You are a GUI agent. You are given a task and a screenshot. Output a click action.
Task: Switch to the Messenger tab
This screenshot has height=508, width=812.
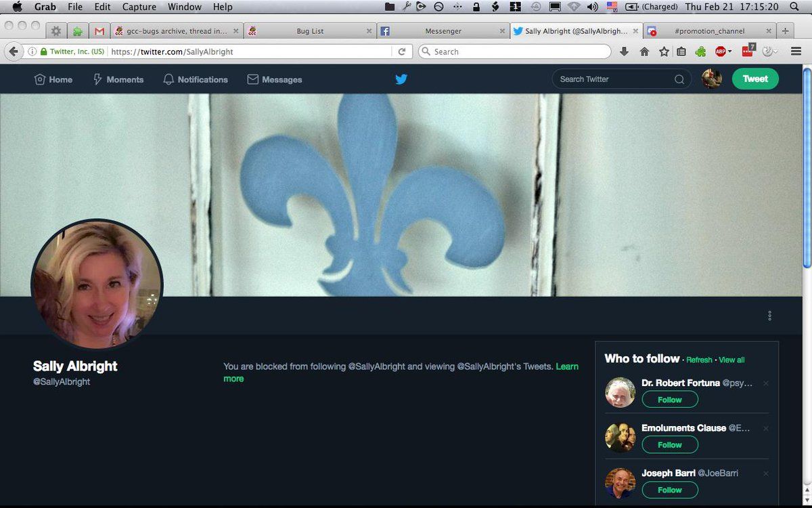point(443,31)
